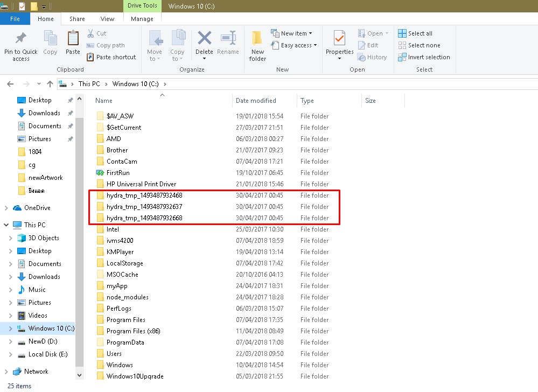Click the Paste clipboard icon
This screenshot has width=538, height=392.
click(73, 38)
